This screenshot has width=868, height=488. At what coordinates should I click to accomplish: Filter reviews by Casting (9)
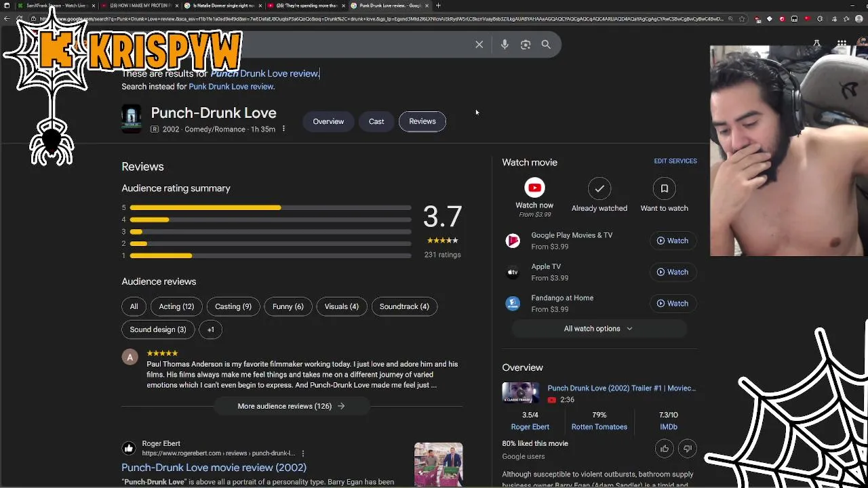click(233, 306)
